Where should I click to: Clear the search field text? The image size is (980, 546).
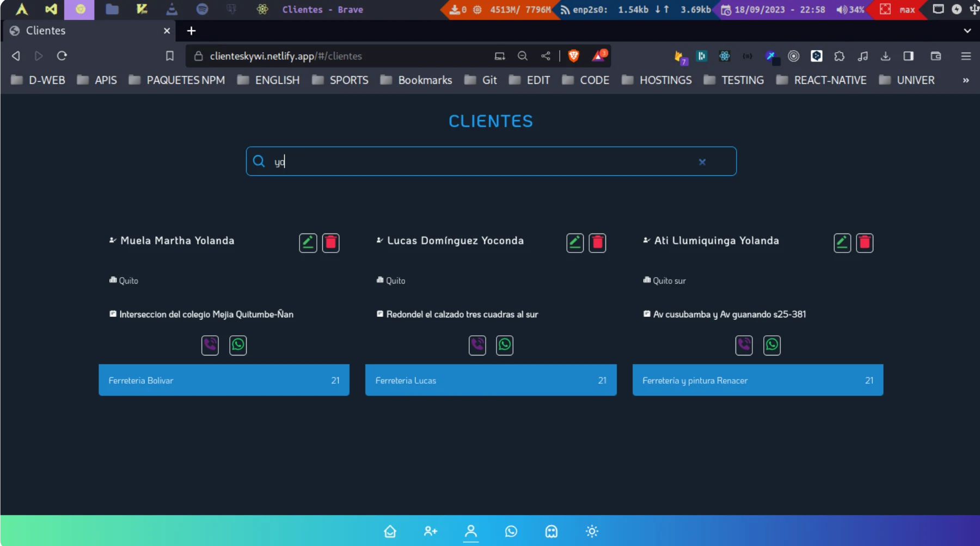point(702,162)
